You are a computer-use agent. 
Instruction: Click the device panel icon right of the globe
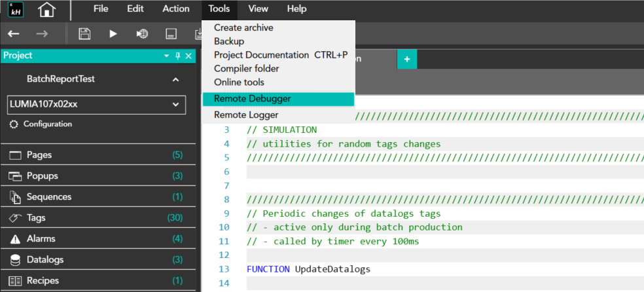[171, 33]
